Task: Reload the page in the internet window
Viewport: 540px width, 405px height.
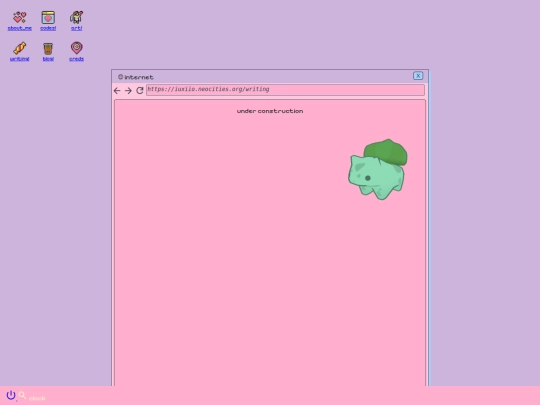Action: click(139, 90)
